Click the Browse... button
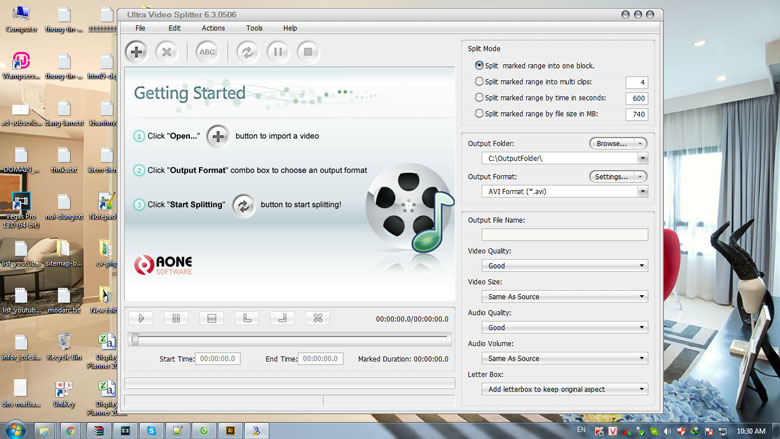 pyautogui.click(x=612, y=143)
